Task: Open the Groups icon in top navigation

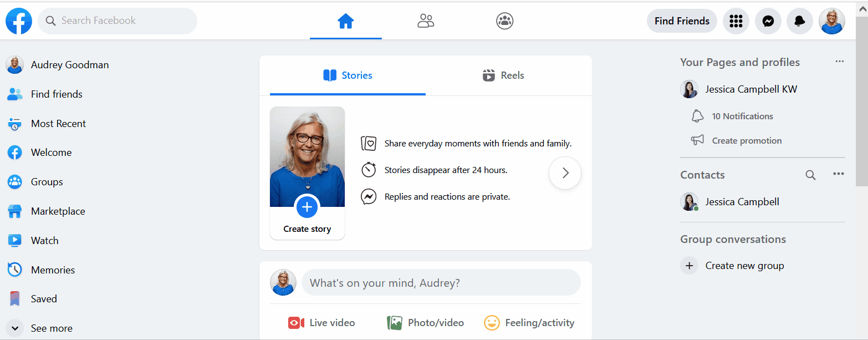Action: click(x=504, y=21)
